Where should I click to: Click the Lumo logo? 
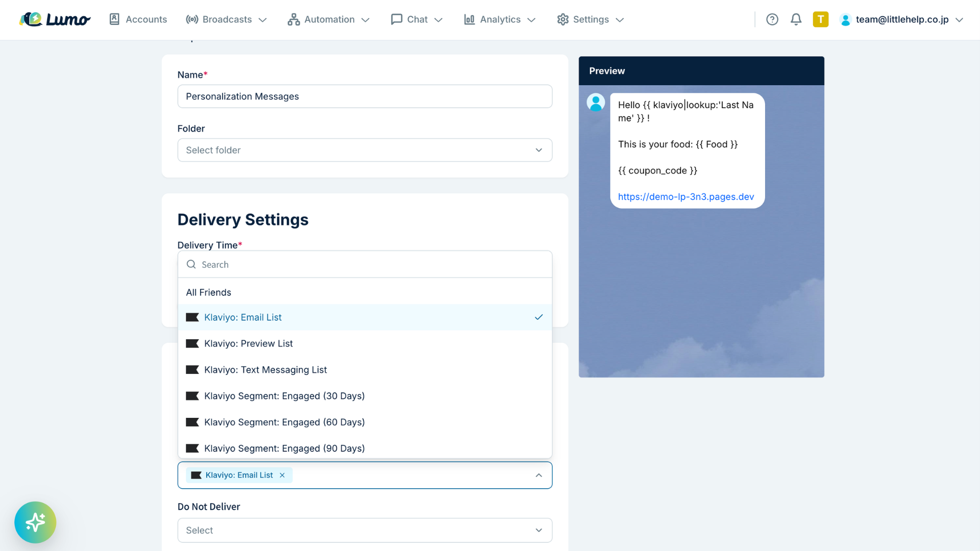(55, 19)
